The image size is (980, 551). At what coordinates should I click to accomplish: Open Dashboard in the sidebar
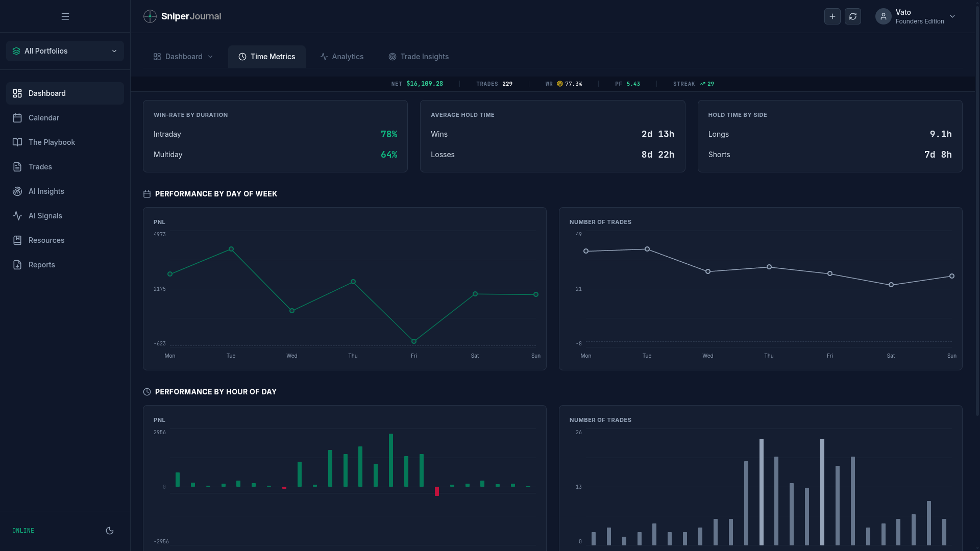[65, 93]
